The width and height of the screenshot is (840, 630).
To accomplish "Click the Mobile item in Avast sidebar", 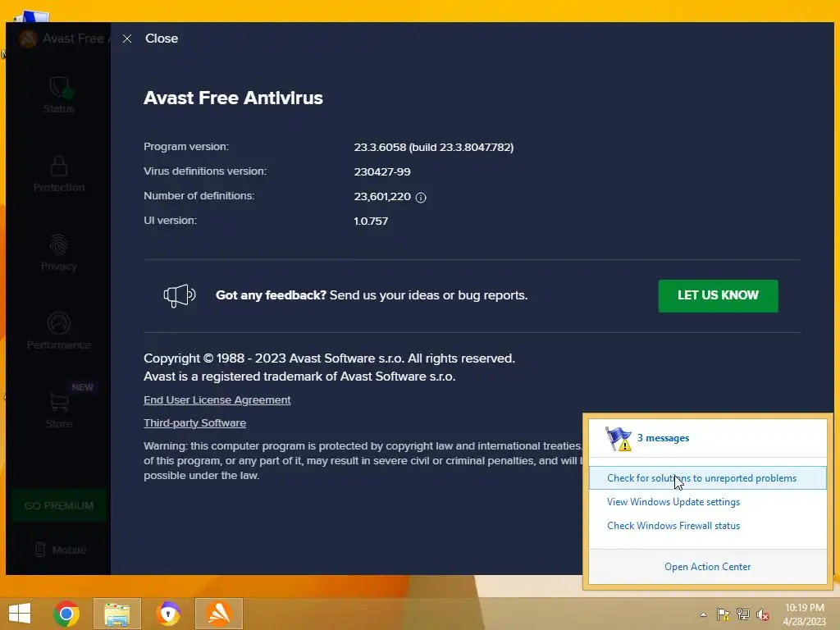I will click(x=60, y=550).
